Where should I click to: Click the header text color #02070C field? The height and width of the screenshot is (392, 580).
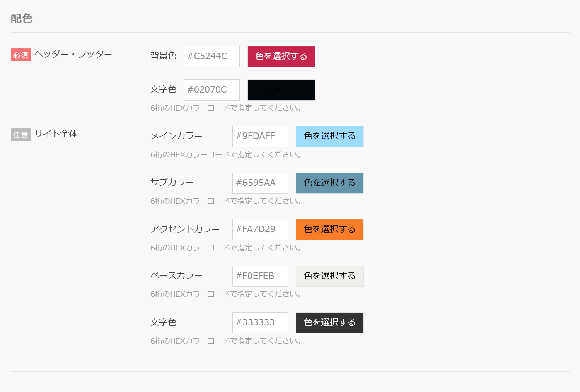click(212, 90)
